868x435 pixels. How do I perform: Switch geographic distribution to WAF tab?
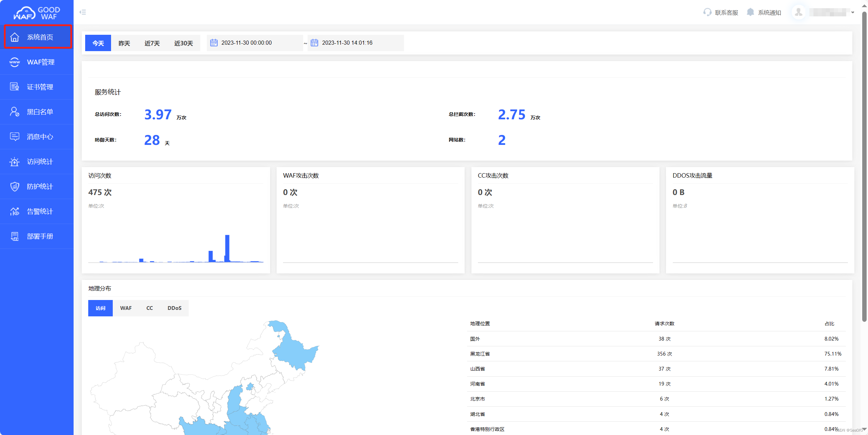coord(126,308)
